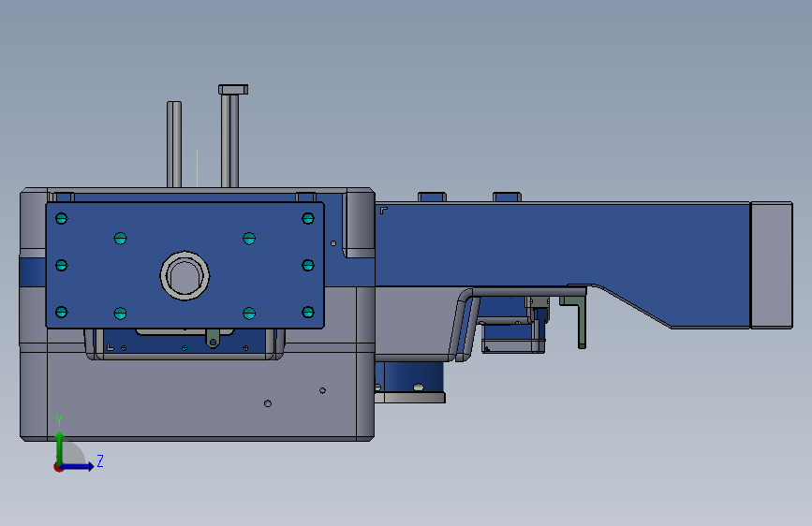Select the red origin point of the triad
812x526 pixels.
58,467
